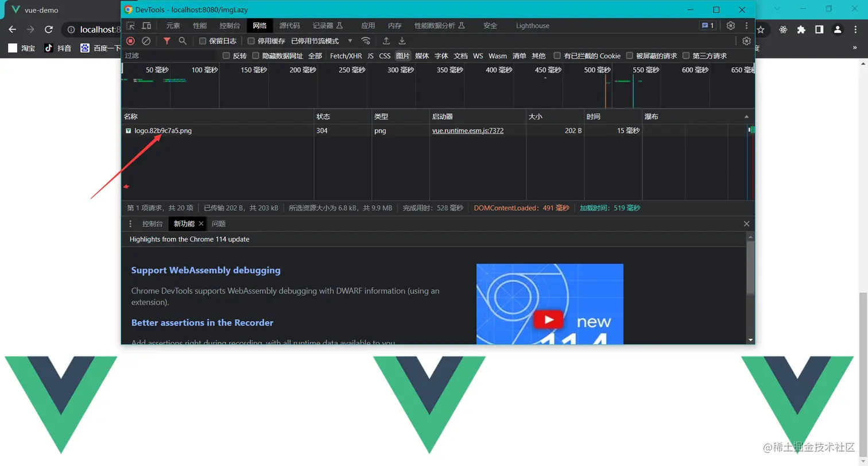This screenshot has height=466, width=868.
Task: Sort by 瀑布 column arrow
Action: coord(746,117)
